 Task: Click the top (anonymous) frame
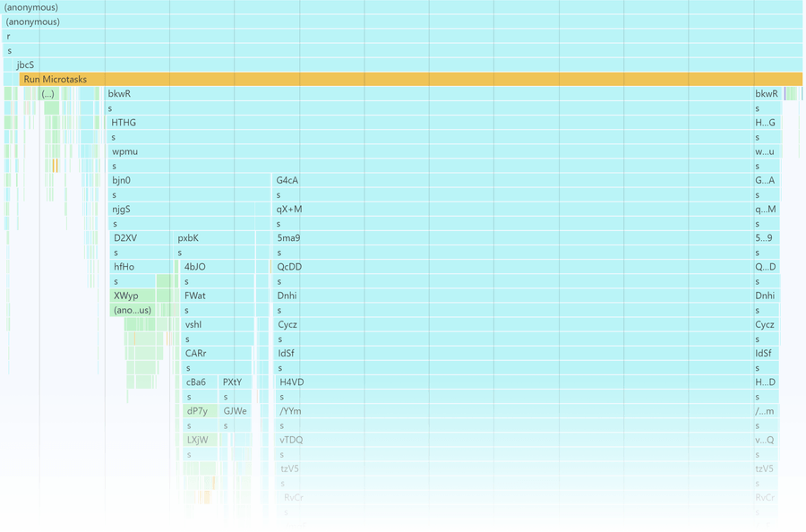pyautogui.click(x=402, y=7)
